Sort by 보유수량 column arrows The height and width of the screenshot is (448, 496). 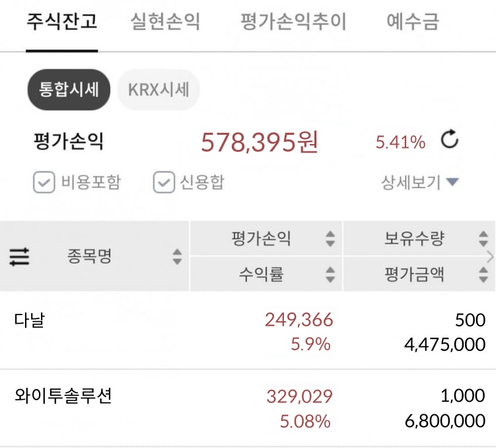tap(483, 239)
